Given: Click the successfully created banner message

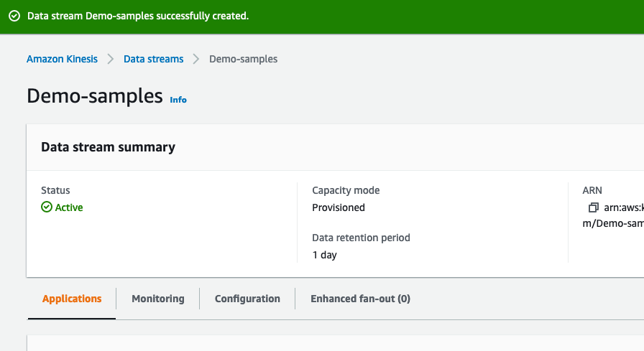Looking at the screenshot, I should pos(138,16).
